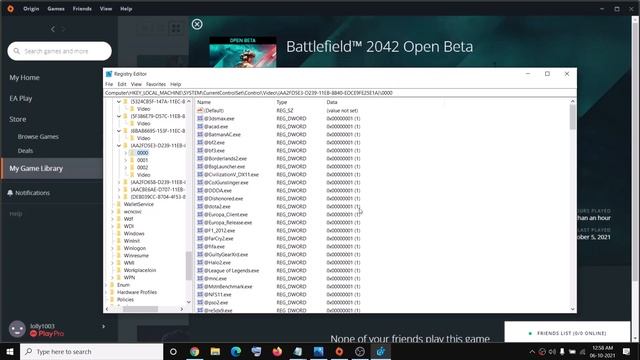Open File menu in Registry Editor
Image resolution: width=640 pixels, height=360 pixels.
click(109, 84)
